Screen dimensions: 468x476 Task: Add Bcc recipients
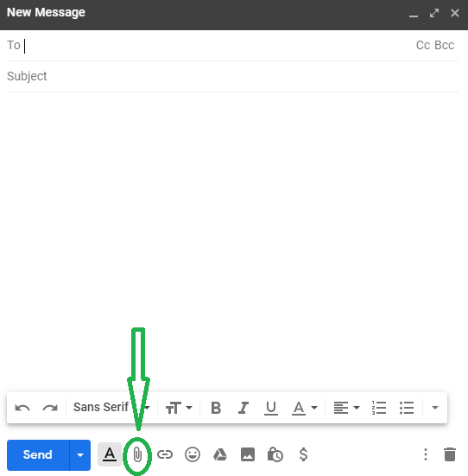(x=444, y=45)
